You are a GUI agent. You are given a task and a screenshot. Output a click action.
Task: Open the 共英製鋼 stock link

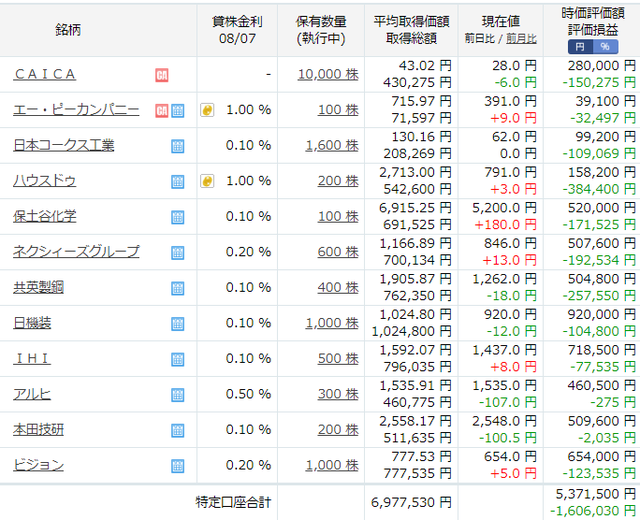pos(38,287)
